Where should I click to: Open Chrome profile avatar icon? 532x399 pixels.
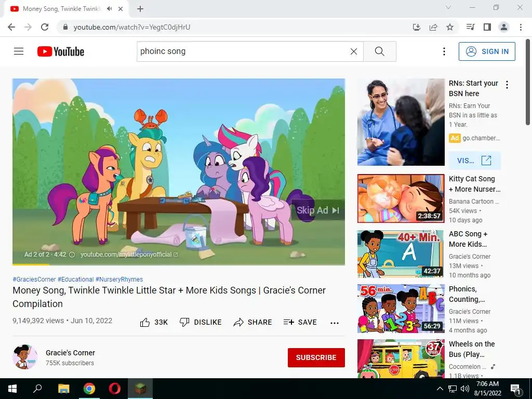tap(504, 27)
